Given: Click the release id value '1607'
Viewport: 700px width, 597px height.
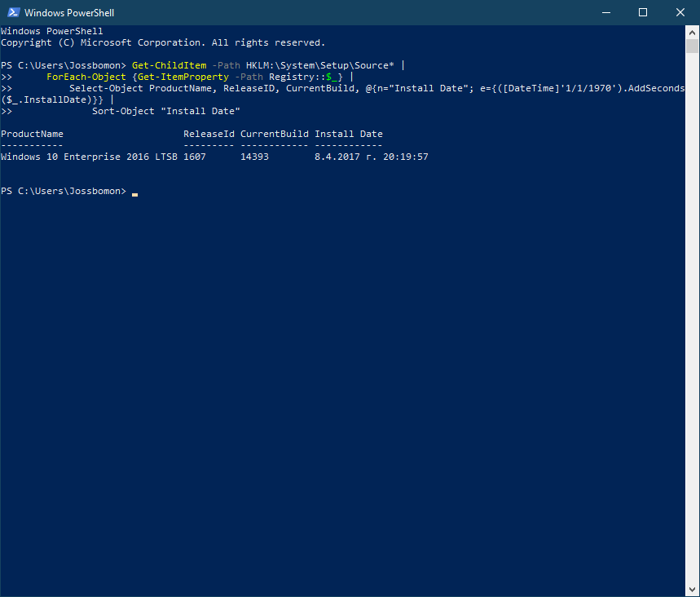Looking at the screenshot, I should [195, 157].
